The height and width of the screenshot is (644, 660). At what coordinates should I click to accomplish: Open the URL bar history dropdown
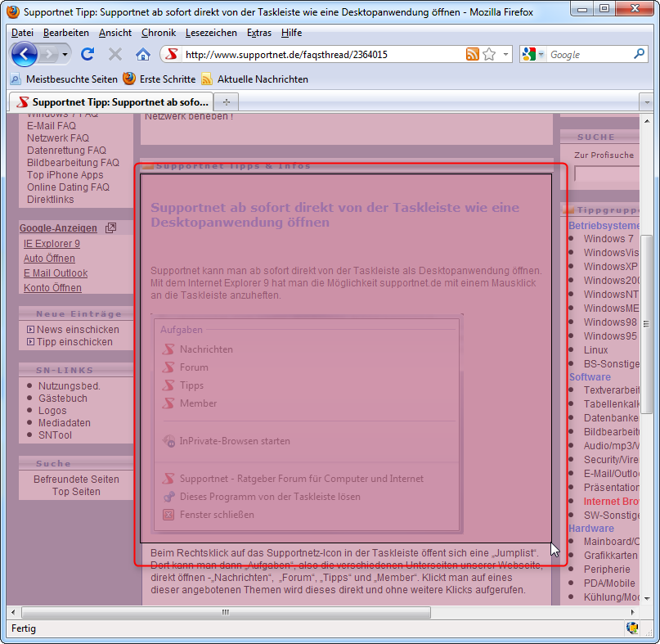click(x=505, y=54)
